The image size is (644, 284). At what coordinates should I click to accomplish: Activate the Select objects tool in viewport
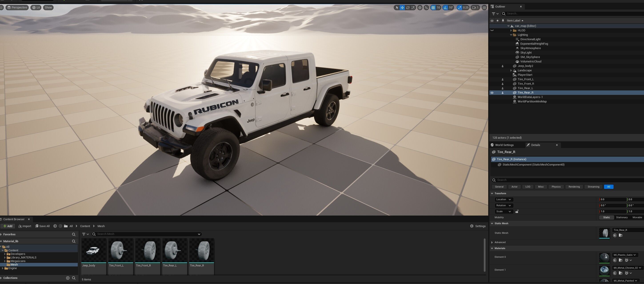397,8
